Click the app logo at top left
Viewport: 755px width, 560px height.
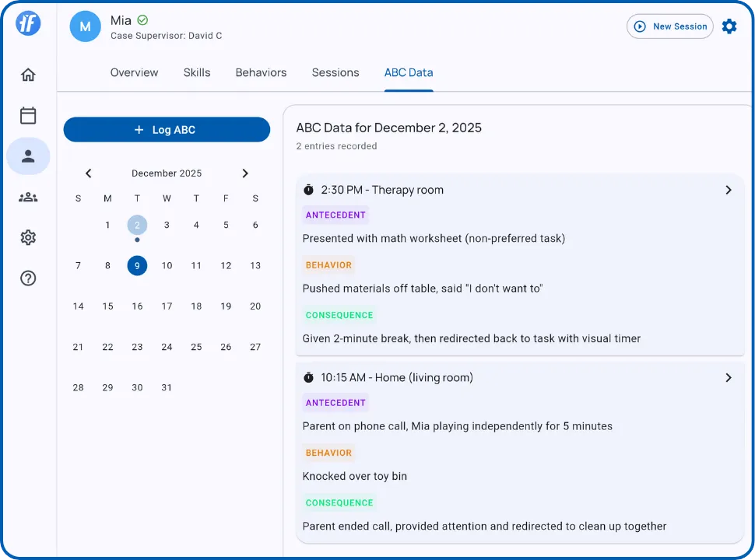pyautogui.click(x=28, y=23)
